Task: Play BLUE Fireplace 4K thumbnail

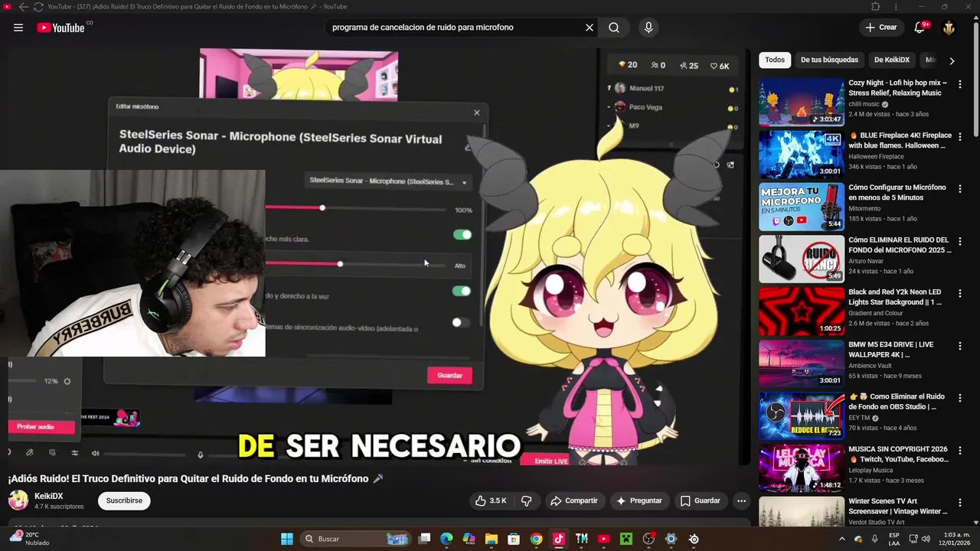Action: (x=802, y=154)
